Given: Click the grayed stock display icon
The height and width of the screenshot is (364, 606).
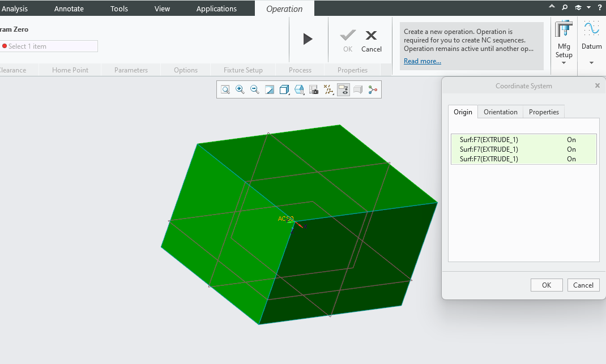Looking at the screenshot, I should coord(358,89).
